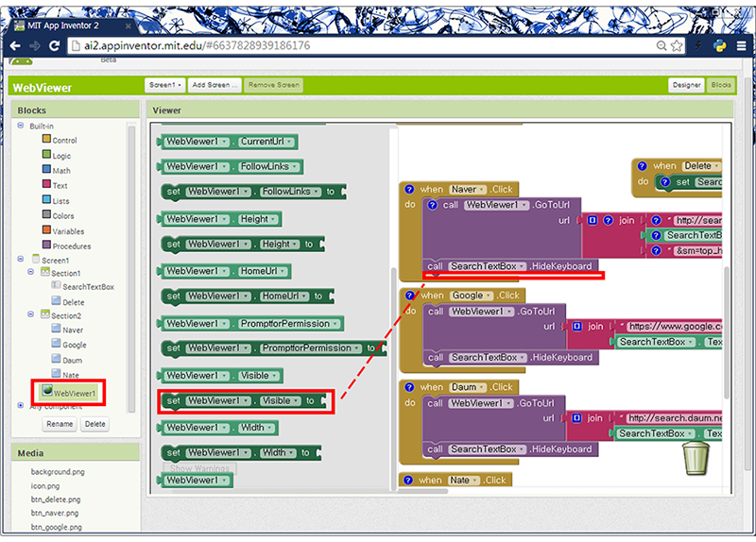Click the zoom magnifier icon in address bar
Screen dimensions: 756x542
pyautogui.click(x=661, y=45)
